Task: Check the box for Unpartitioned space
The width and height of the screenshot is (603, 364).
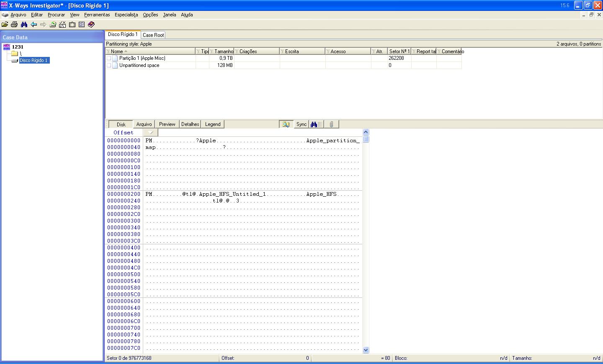Action: [109, 65]
